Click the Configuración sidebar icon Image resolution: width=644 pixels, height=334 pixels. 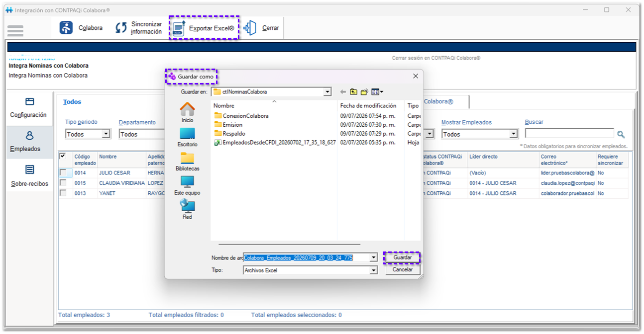[29, 101]
